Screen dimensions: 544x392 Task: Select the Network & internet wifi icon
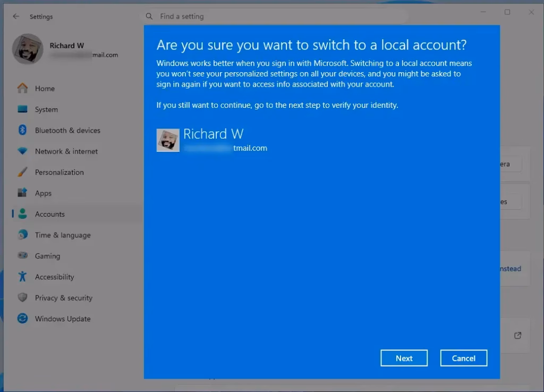(22, 151)
